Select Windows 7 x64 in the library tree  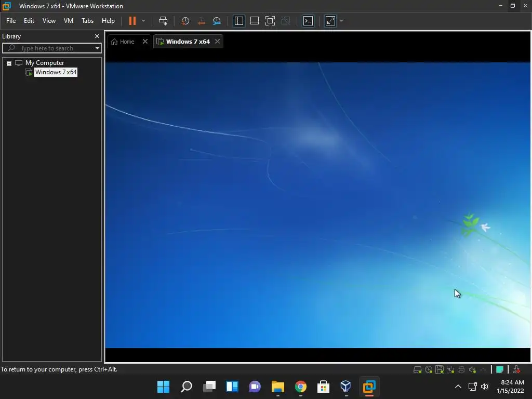click(x=56, y=72)
